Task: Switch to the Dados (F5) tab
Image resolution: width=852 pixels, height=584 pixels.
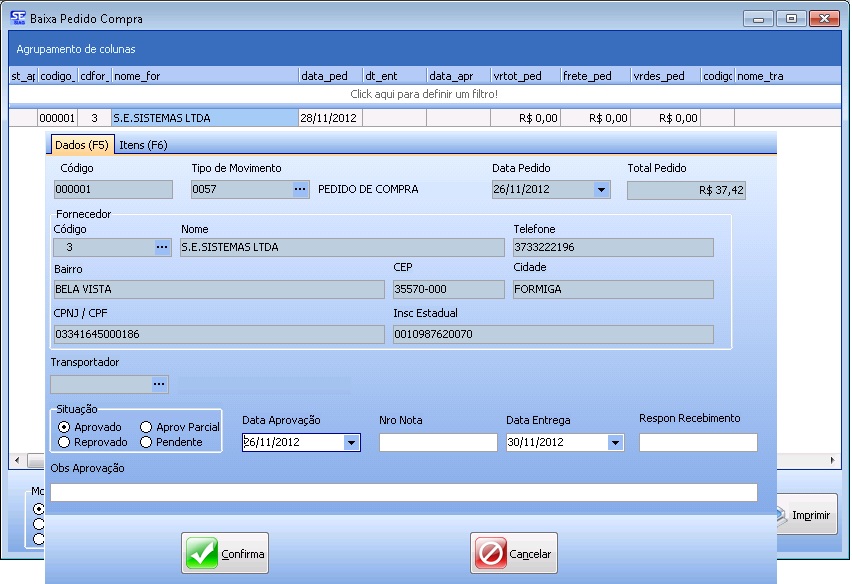Action: 82,145
